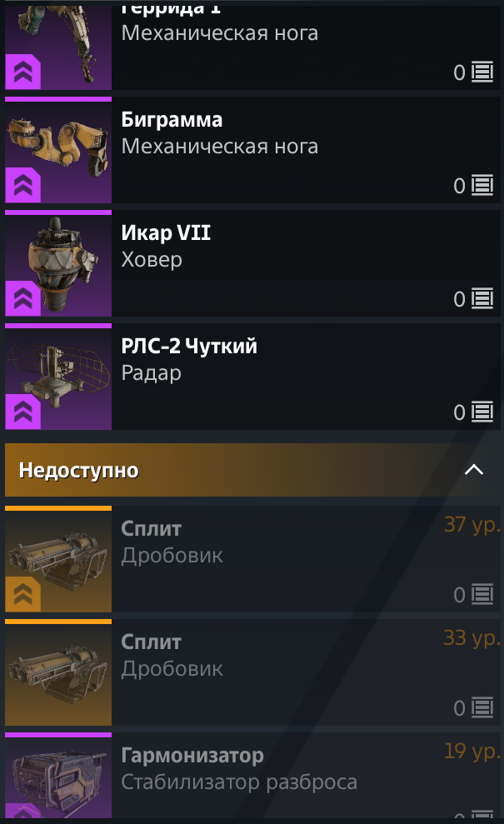Open the Гармонизатор Стабилизатор разброса entry
This screenshot has width=504, height=824.
click(252, 776)
